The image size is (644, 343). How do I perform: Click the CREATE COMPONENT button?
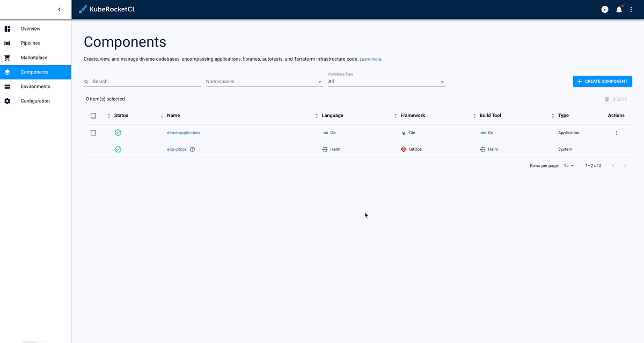[x=602, y=81]
